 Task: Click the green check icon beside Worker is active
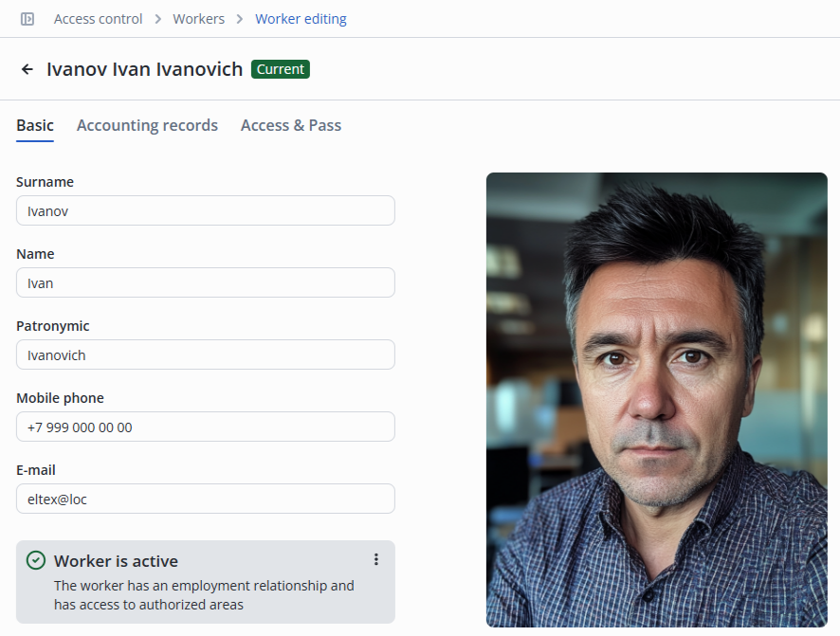36,560
